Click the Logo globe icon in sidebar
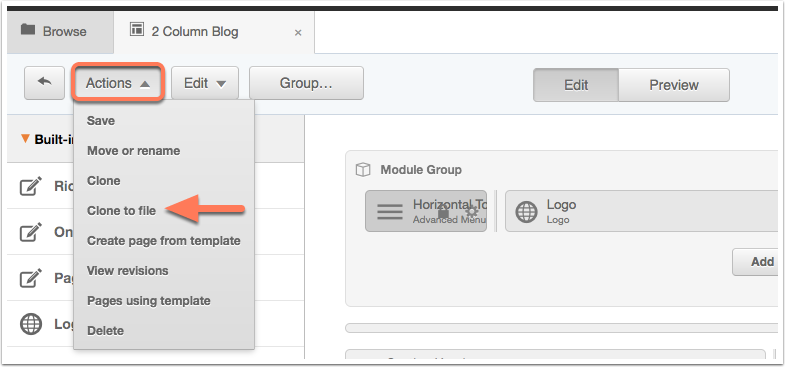Image resolution: width=785 pixels, height=367 pixels. click(31, 324)
